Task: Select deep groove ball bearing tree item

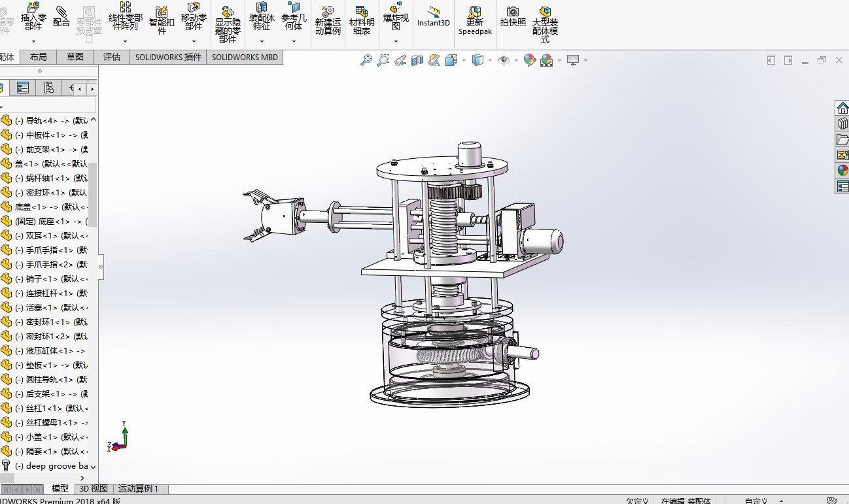Action: click(44, 466)
